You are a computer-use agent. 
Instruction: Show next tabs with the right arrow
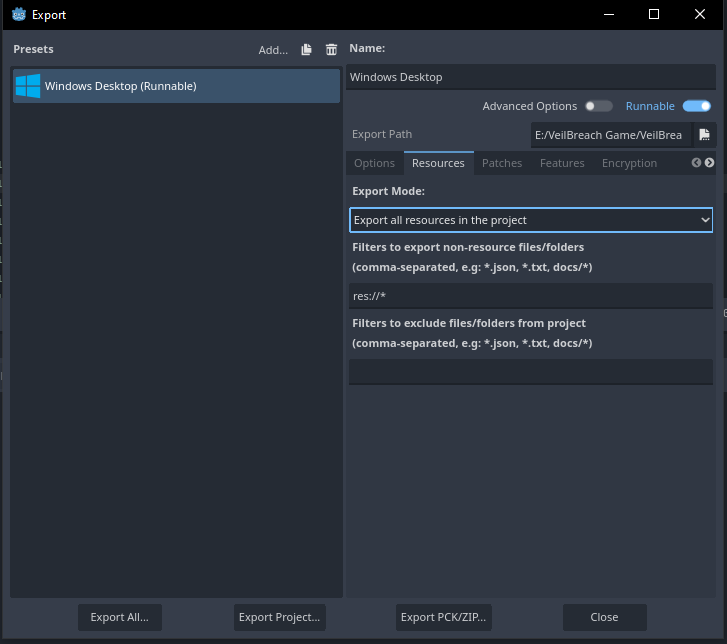[709, 163]
